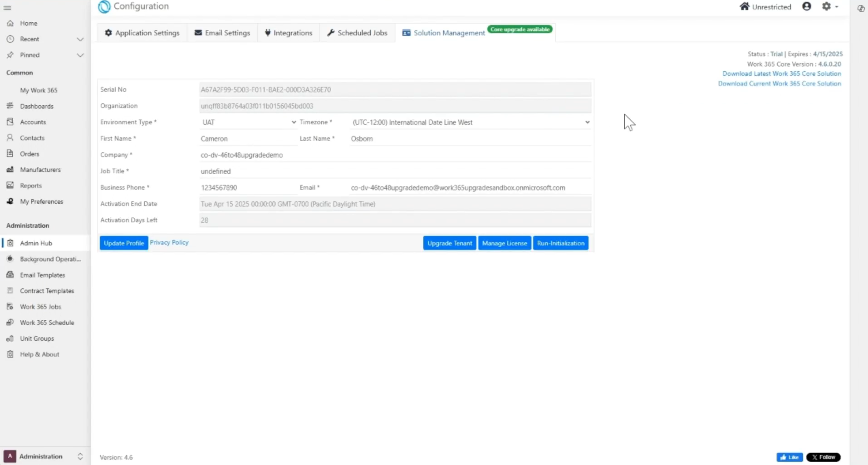868x465 pixels.
Task: Click the Home sidebar icon
Action: (x=10, y=23)
